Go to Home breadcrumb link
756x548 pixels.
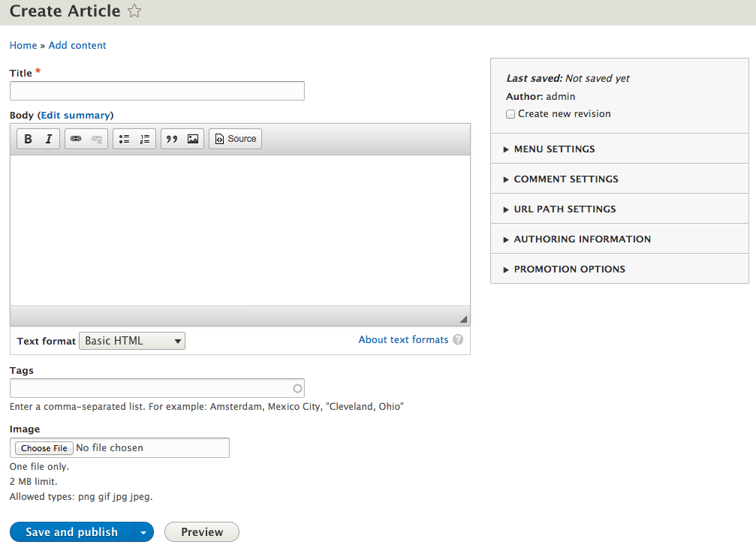23,45
